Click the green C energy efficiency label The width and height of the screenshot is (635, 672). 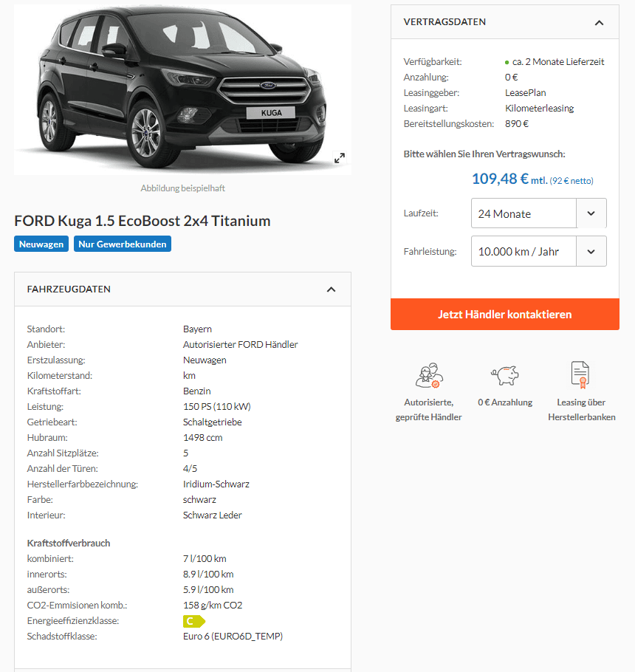pyautogui.click(x=193, y=621)
